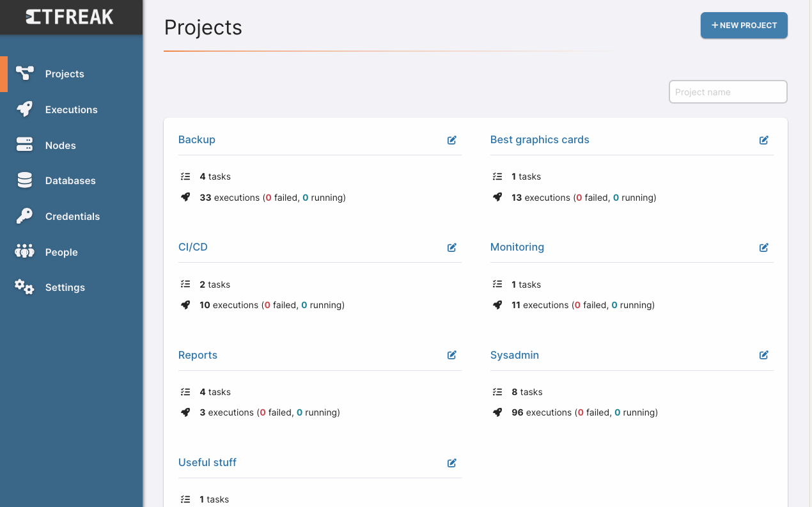
Task: Click the edit icon for Useful stuff
Action: tap(452, 463)
